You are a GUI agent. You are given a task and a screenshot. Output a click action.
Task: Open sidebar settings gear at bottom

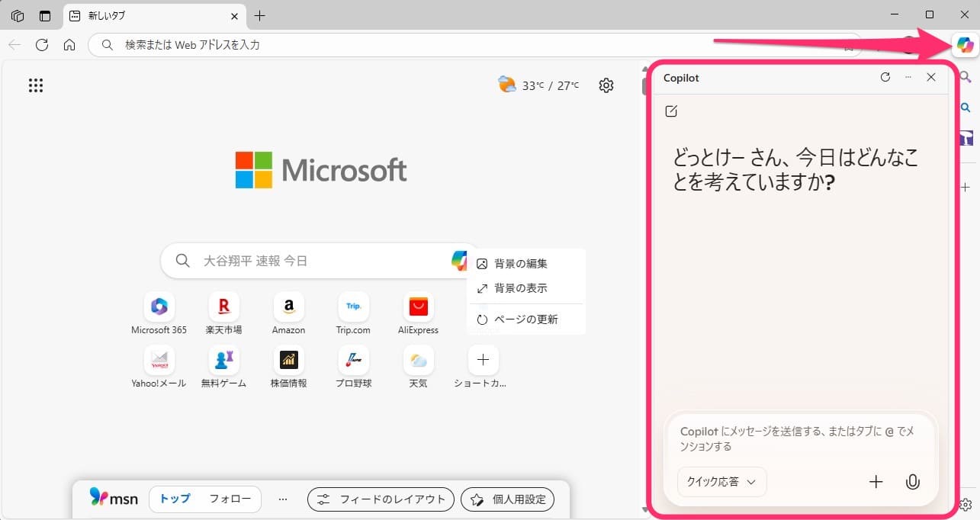(x=966, y=505)
